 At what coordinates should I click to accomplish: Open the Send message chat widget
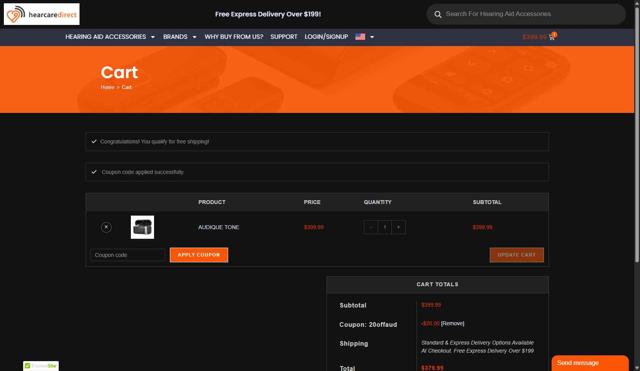tap(590, 363)
